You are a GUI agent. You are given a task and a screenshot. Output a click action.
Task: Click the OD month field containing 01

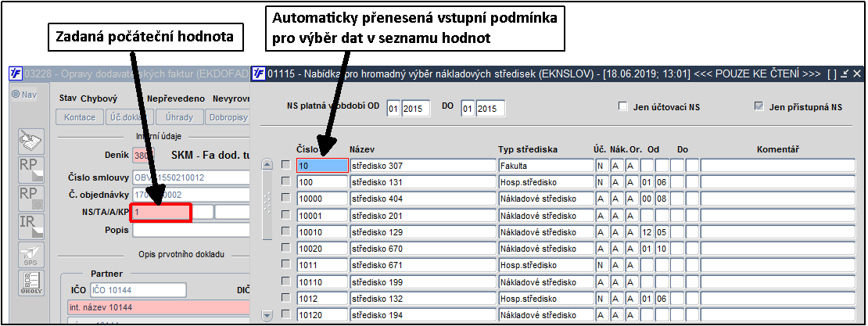click(x=393, y=108)
